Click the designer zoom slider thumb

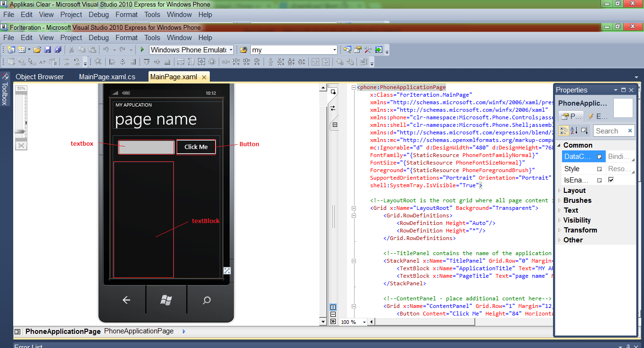[x=20, y=131]
